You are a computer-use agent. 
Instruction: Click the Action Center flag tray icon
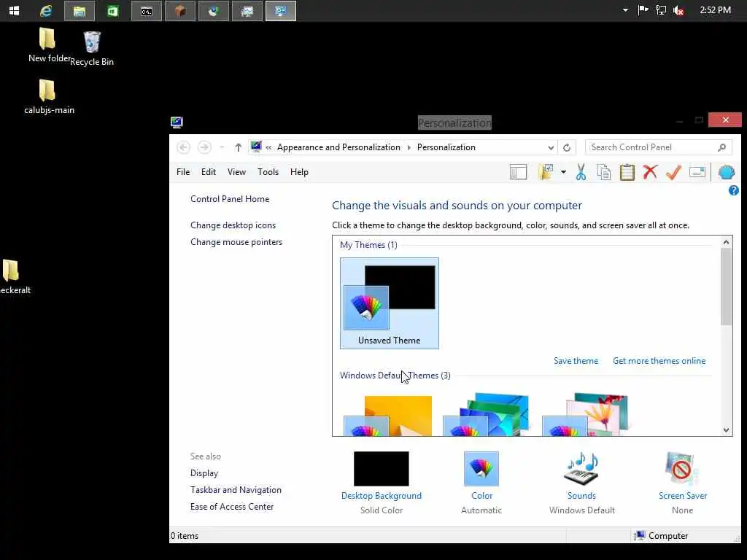tap(643, 10)
